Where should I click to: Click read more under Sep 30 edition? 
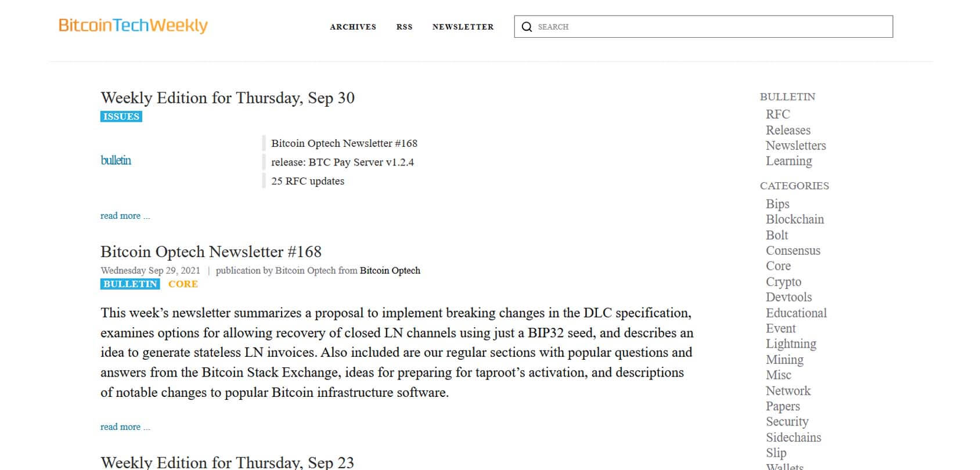(125, 216)
